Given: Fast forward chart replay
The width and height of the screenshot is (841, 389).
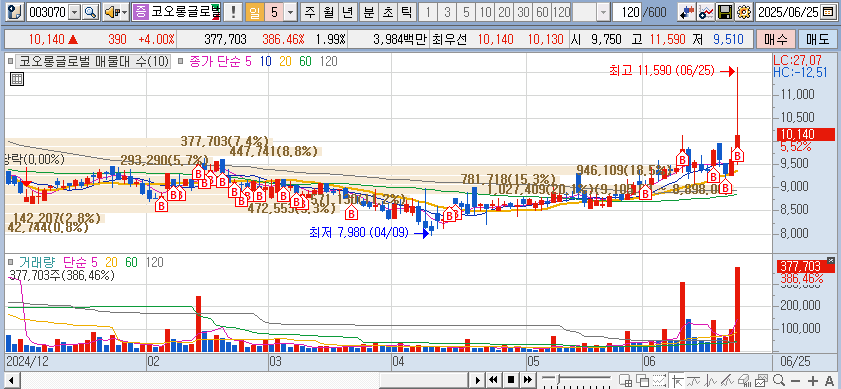Looking at the screenshot, I should click(x=528, y=380).
